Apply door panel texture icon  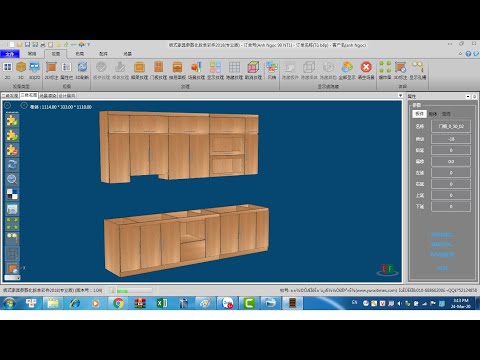(x=158, y=70)
